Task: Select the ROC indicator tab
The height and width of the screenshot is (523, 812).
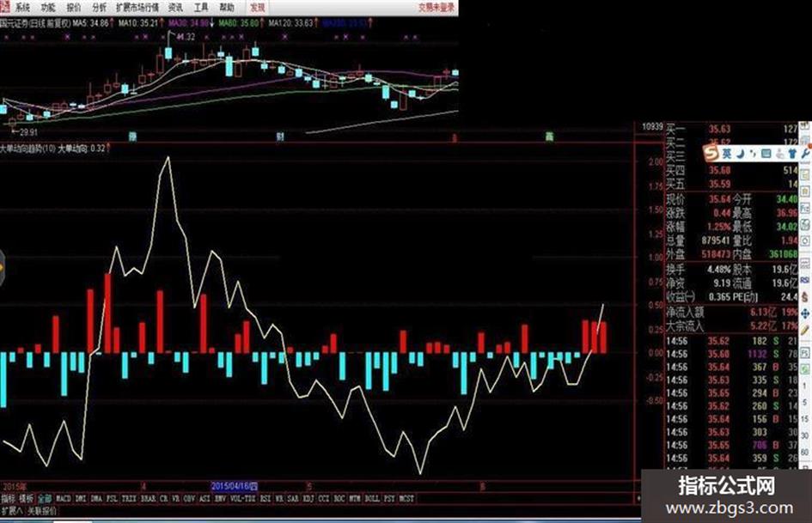Action: tap(339, 499)
